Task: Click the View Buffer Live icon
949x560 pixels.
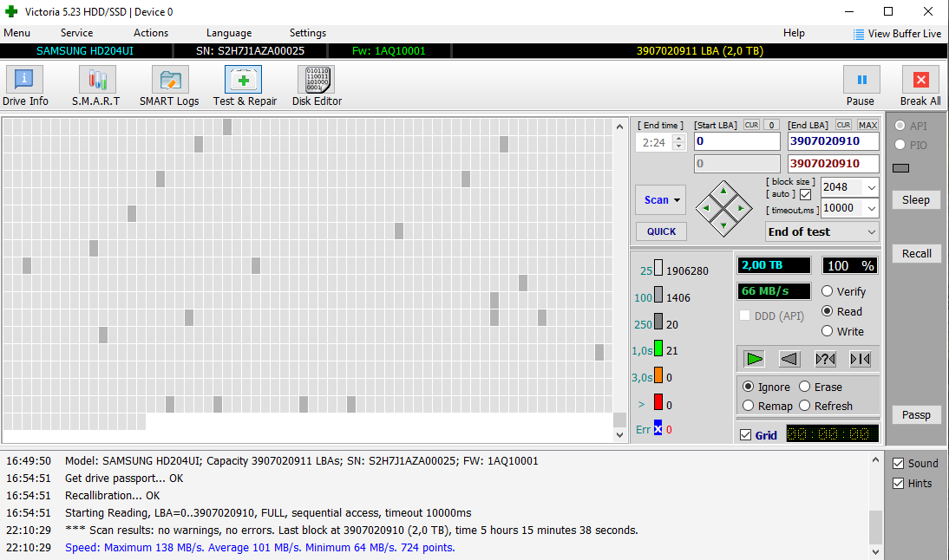Action: [x=858, y=35]
